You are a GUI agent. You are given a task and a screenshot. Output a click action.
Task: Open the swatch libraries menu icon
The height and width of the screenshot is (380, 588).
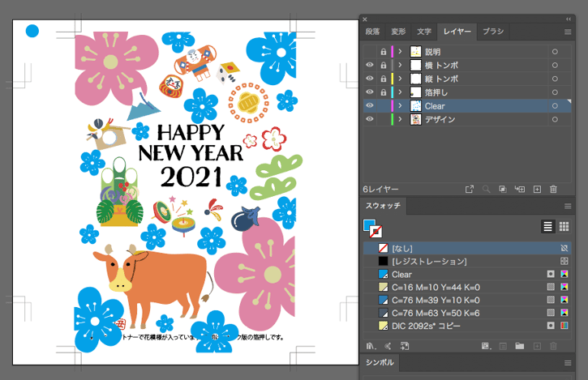[x=371, y=346]
